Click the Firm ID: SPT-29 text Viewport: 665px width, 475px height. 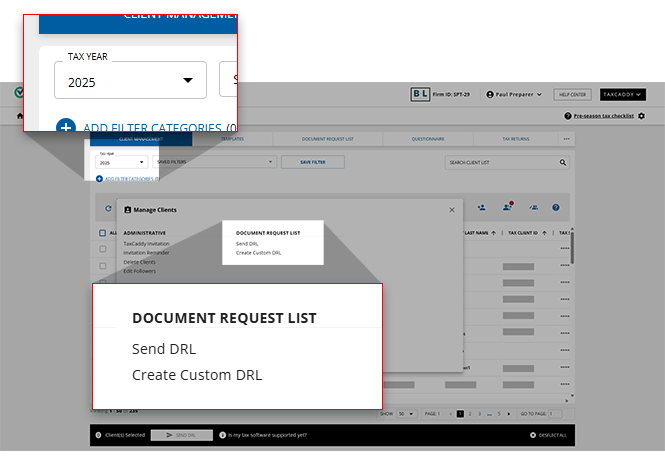point(451,95)
